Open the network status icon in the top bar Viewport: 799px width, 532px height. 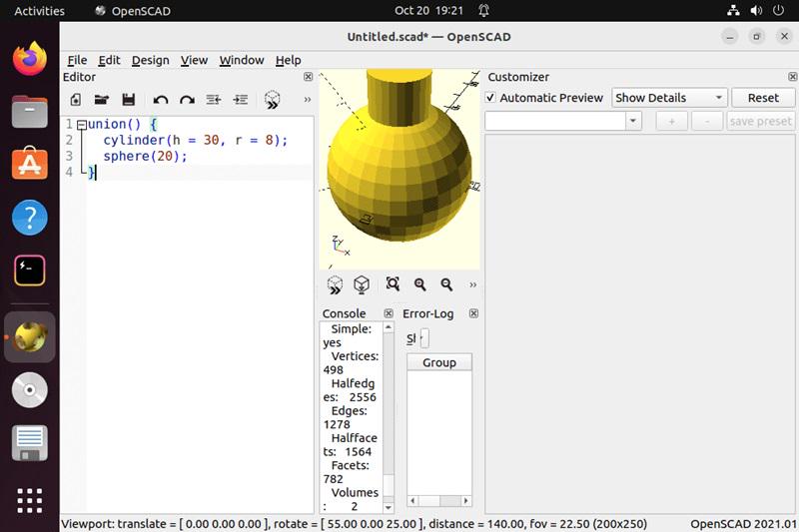[x=733, y=10]
